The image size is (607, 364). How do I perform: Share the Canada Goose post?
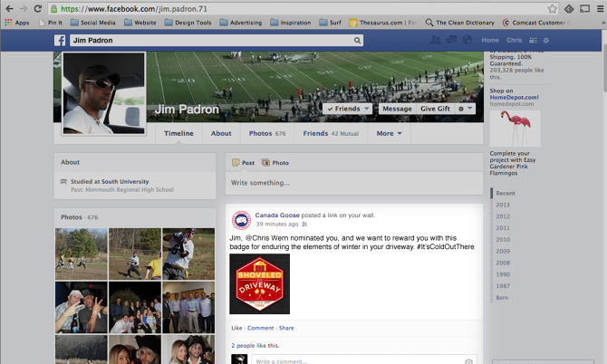click(x=286, y=328)
